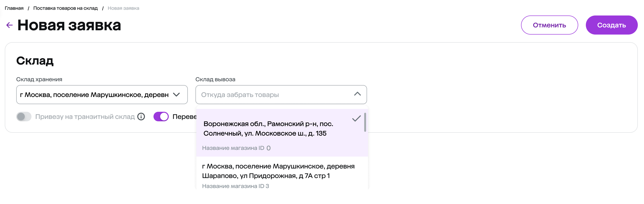The height and width of the screenshot is (204, 644).
Task: Toggle the Привезу на транзитный склад switch
Action: pyautogui.click(x=24, y=117)
